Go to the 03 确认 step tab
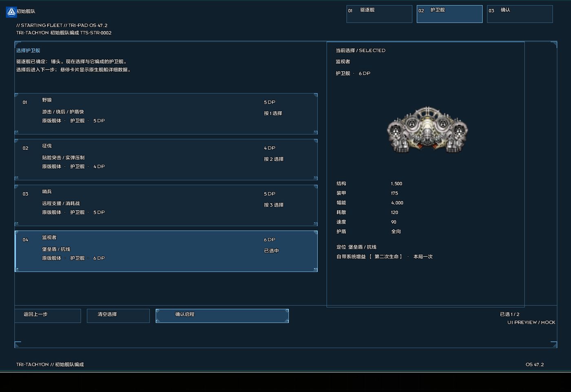The image size is (571, 392). [x=520, y=14]
